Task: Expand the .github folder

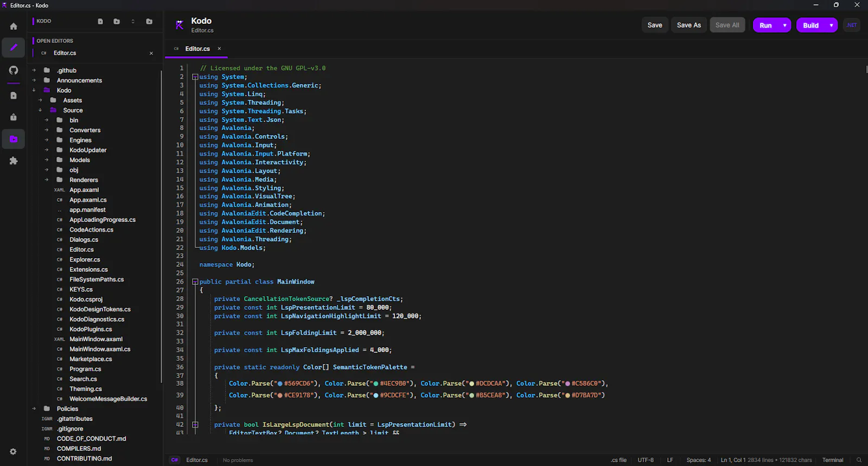Action: [x=34, y=71]
